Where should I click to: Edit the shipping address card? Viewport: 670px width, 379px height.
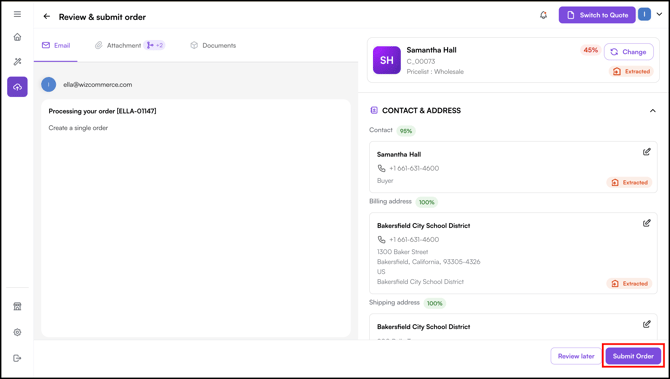click(646, 324)
